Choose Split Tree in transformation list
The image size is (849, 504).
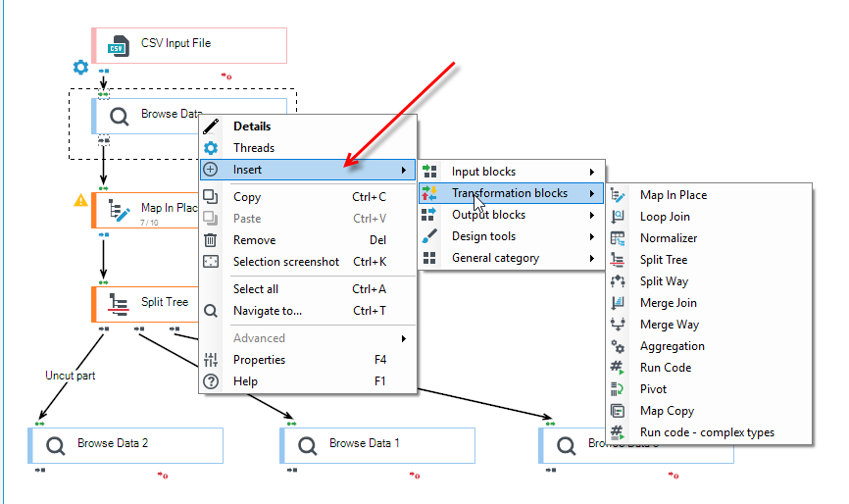[709, 260]
